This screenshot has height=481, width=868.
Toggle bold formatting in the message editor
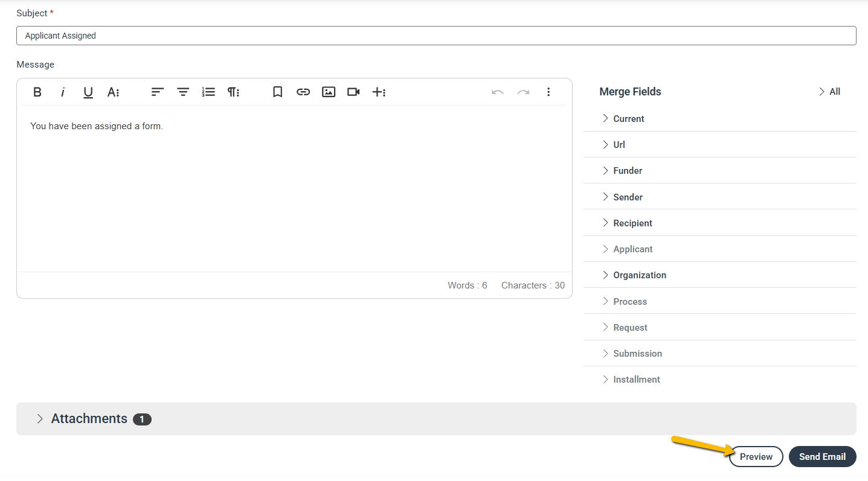pos(37,92)
